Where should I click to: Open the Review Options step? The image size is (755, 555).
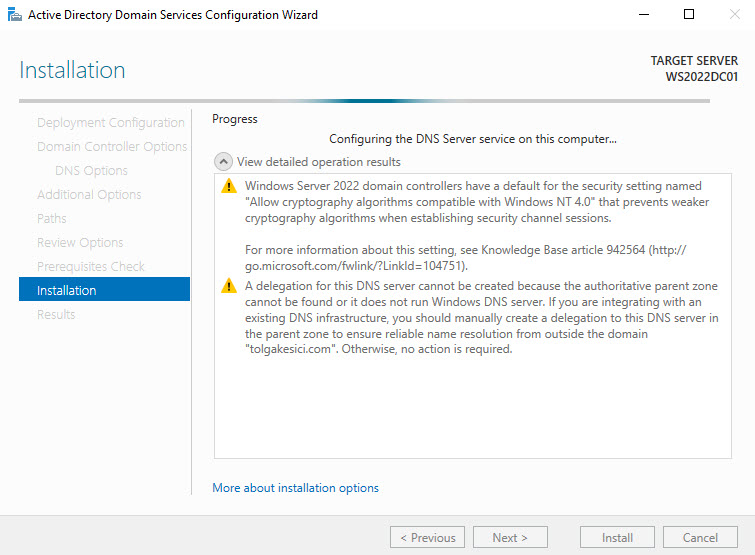(x=80, y=243)
